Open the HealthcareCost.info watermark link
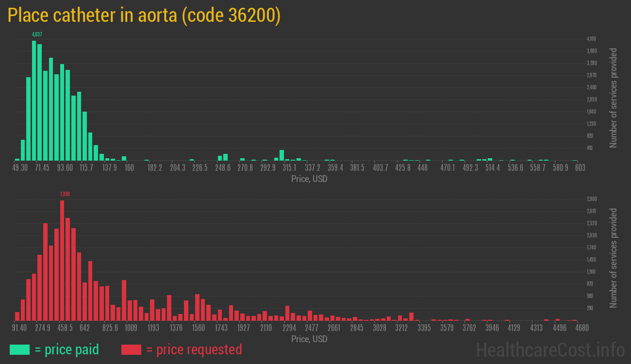 click(x=549, y=349)
